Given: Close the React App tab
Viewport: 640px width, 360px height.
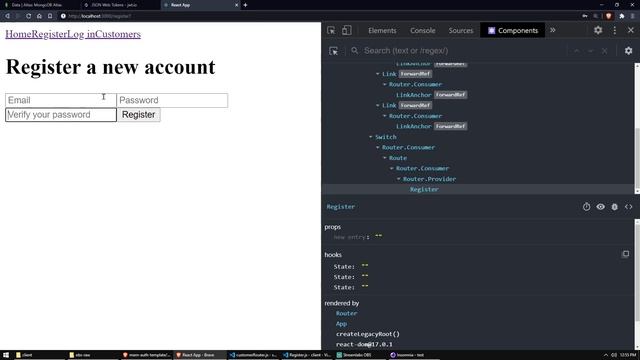Looking at the screenshot, I should 236,5.
